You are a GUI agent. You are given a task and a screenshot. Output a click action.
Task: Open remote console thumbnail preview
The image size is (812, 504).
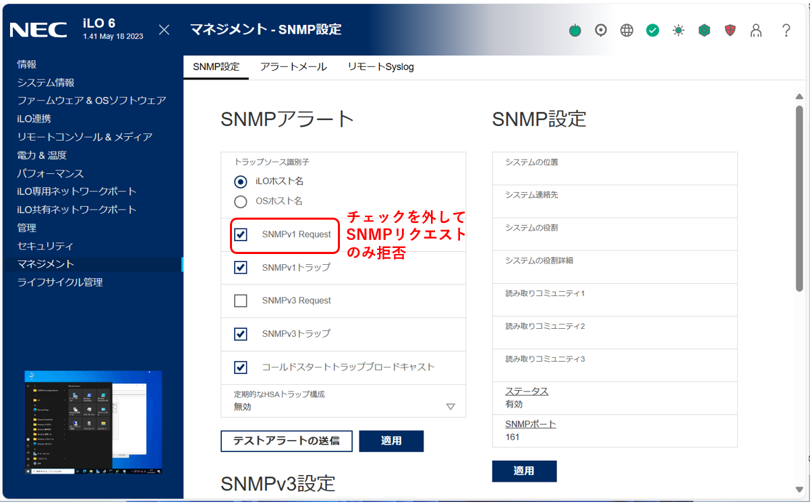click(x=93, y=422)
